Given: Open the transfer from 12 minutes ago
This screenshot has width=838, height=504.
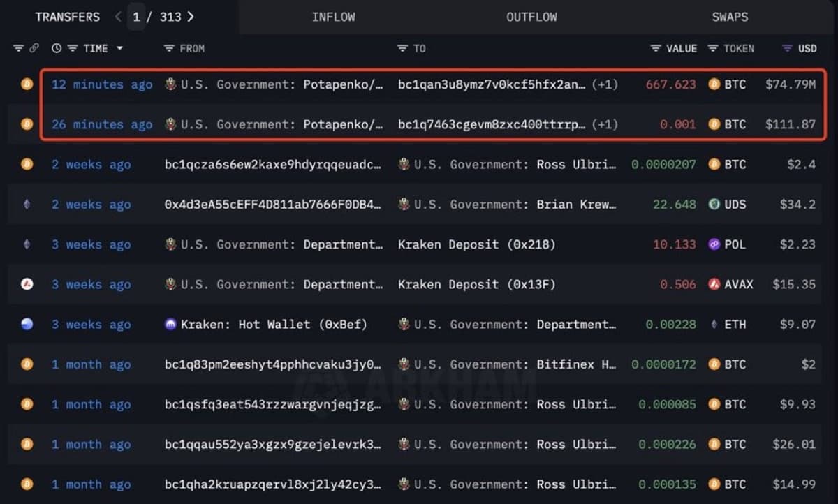Looking at the screenshot, I should click(101, 84).
